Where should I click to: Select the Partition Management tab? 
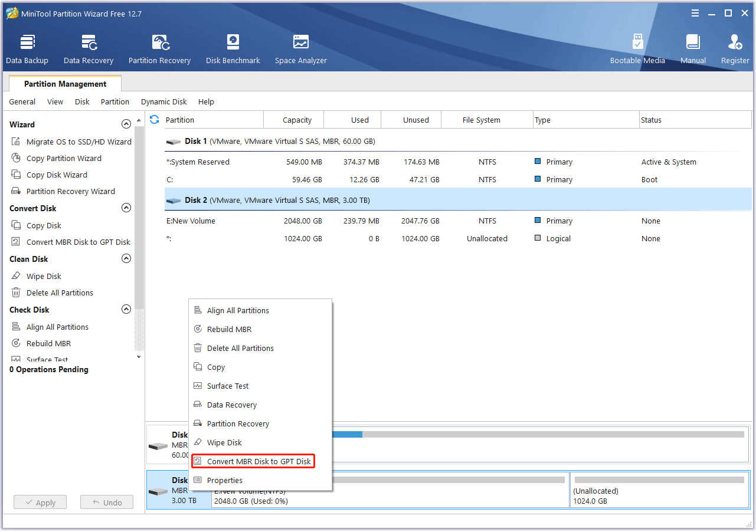[65, 84]
